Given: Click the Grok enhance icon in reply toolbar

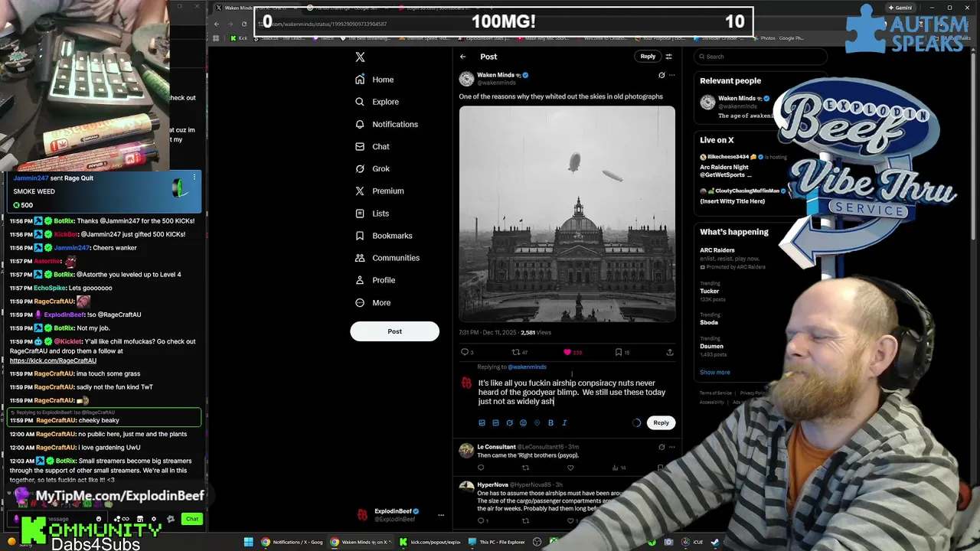Looking at the screenshot, I should pos(509,422).
